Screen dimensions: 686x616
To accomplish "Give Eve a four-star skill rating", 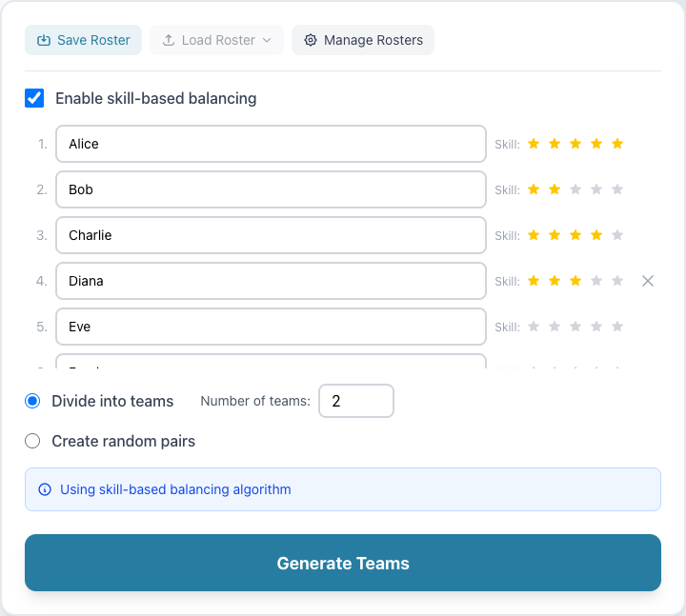I will (596, 327).
